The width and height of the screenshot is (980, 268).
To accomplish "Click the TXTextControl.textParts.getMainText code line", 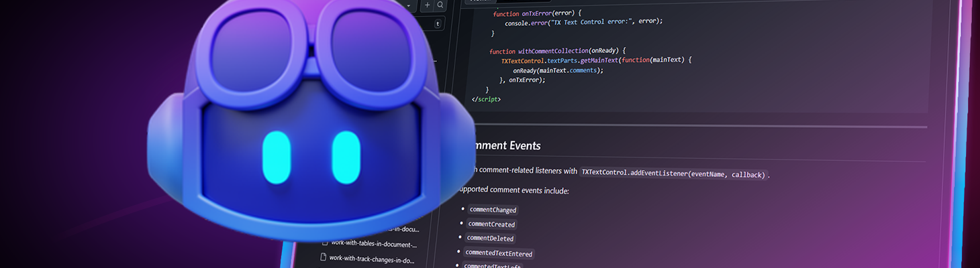I will click(x=596, y=60).
